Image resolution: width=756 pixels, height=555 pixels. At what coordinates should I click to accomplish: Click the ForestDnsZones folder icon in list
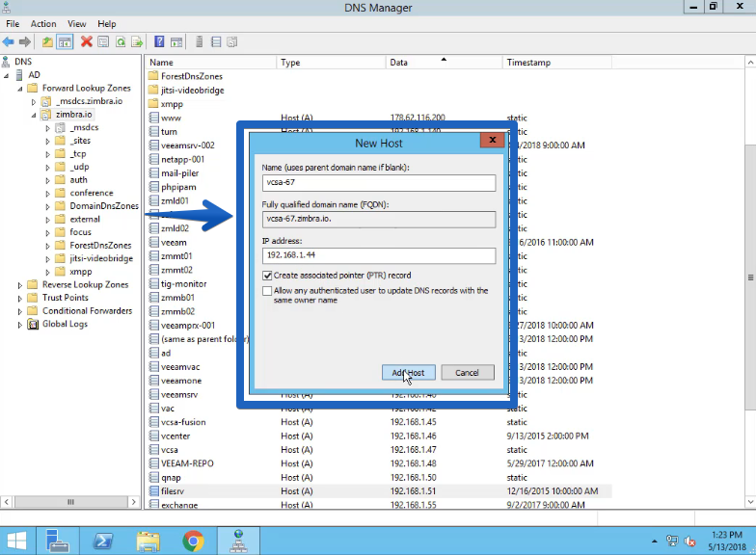click(153, 76)
